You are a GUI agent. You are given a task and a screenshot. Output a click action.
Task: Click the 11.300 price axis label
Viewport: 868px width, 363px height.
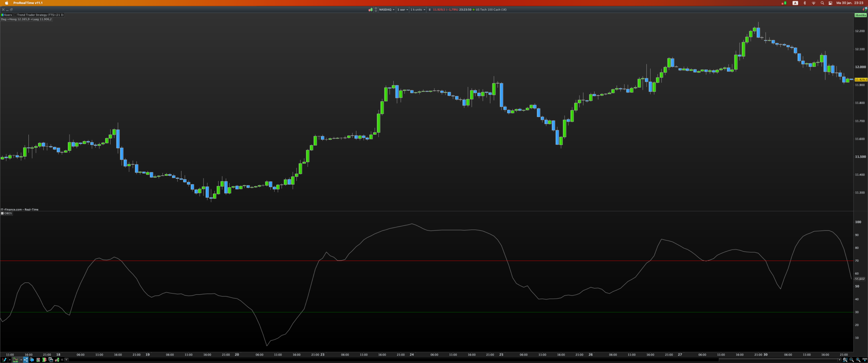point(860,193)
